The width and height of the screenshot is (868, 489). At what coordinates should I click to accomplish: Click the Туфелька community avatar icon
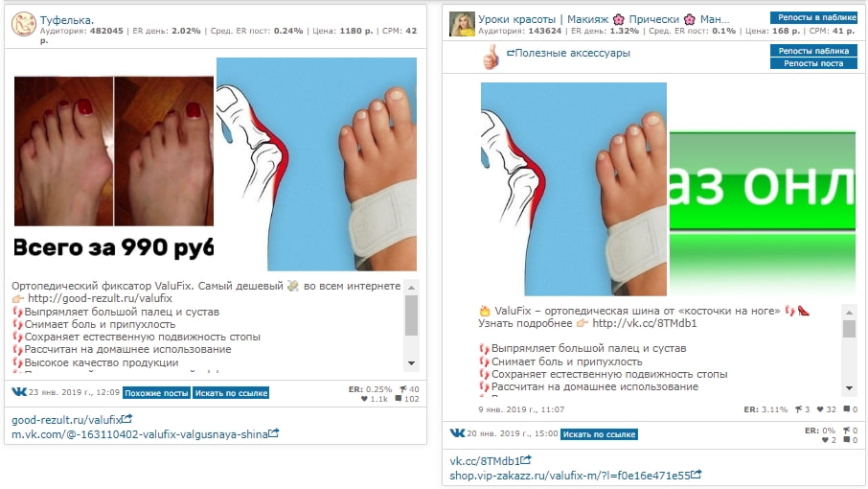23,24
